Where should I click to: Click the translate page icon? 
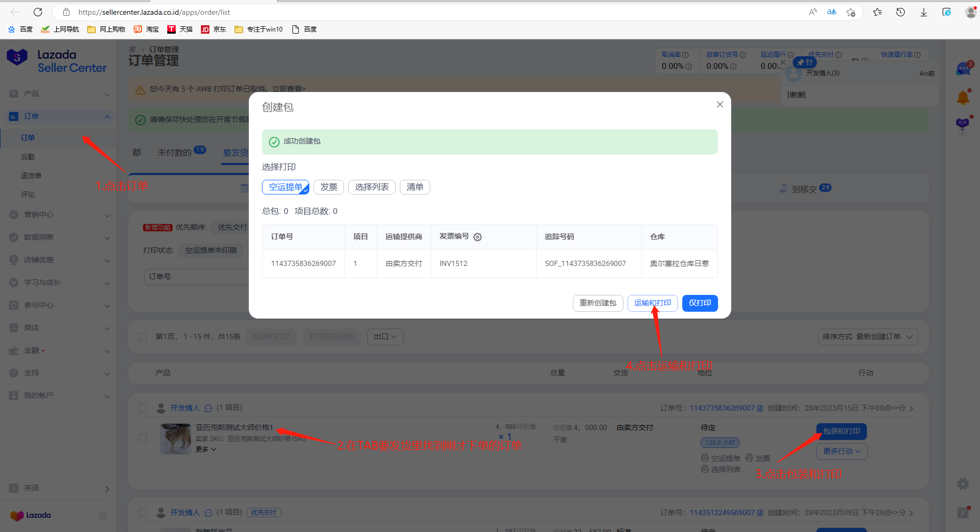832,12
